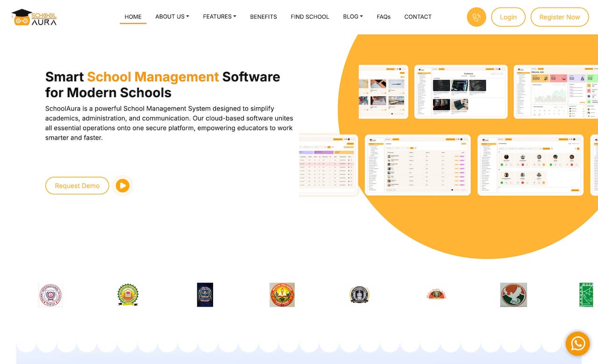Select the green and yellow school crest logo
The height and width of the screenshot is (364, 598).
[x=128, y=295]
